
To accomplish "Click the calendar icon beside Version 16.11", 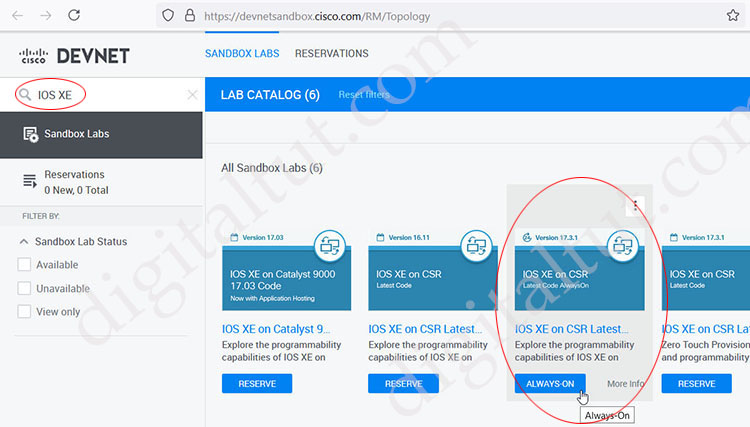I will pos(380,237).
